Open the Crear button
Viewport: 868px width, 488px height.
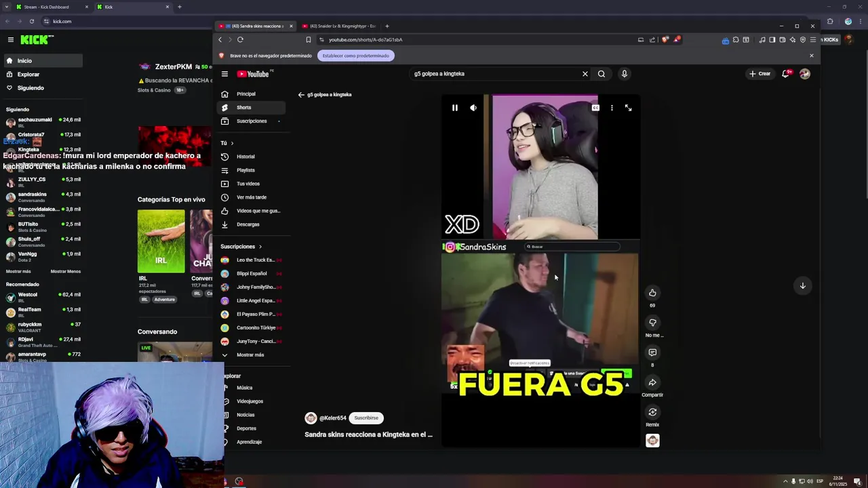[x=759, y=74]
